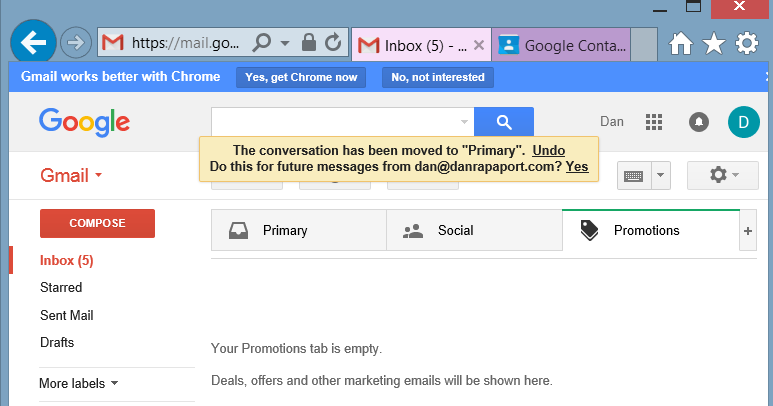Click the Undo link in the notification

coord(548,150)
